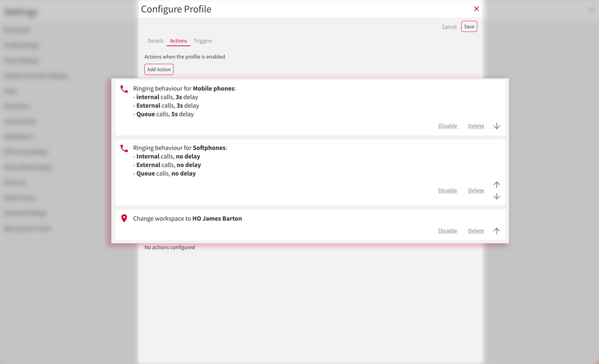Close the Configure Profile dialog
The width and height of the screenshot is (599, 364).
click(476, 9)
